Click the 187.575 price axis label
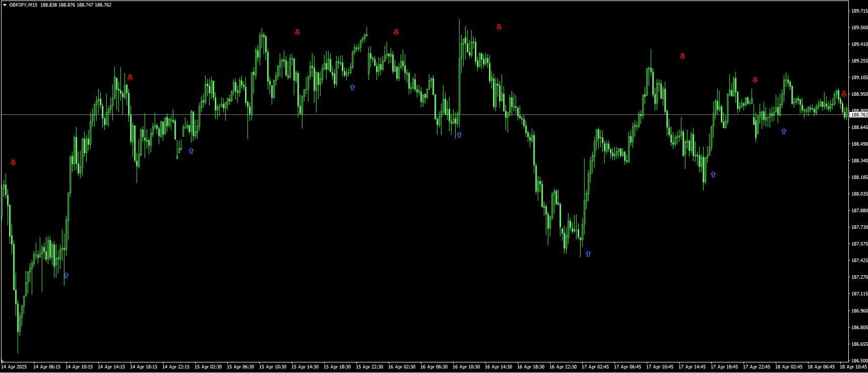This screenshot has width=868, height=373. (x=859, y=244)
